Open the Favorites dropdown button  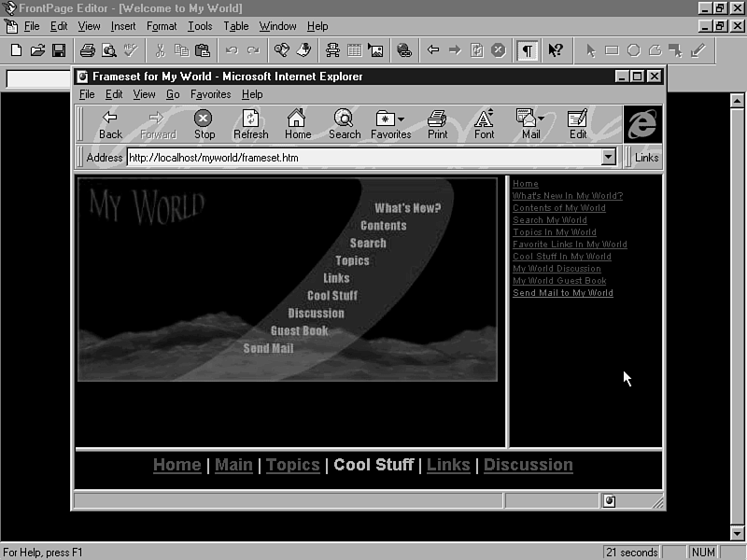390,124
